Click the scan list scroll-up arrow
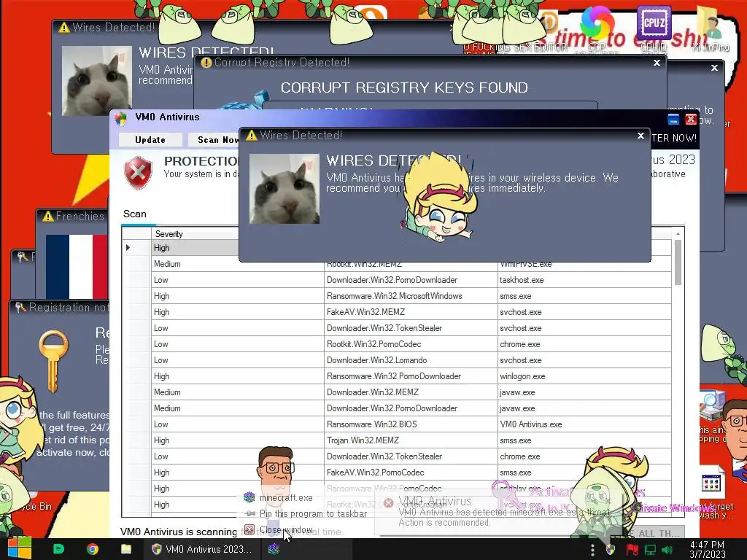This screenshot has width=747, height=560. click(x=678, y=233)
